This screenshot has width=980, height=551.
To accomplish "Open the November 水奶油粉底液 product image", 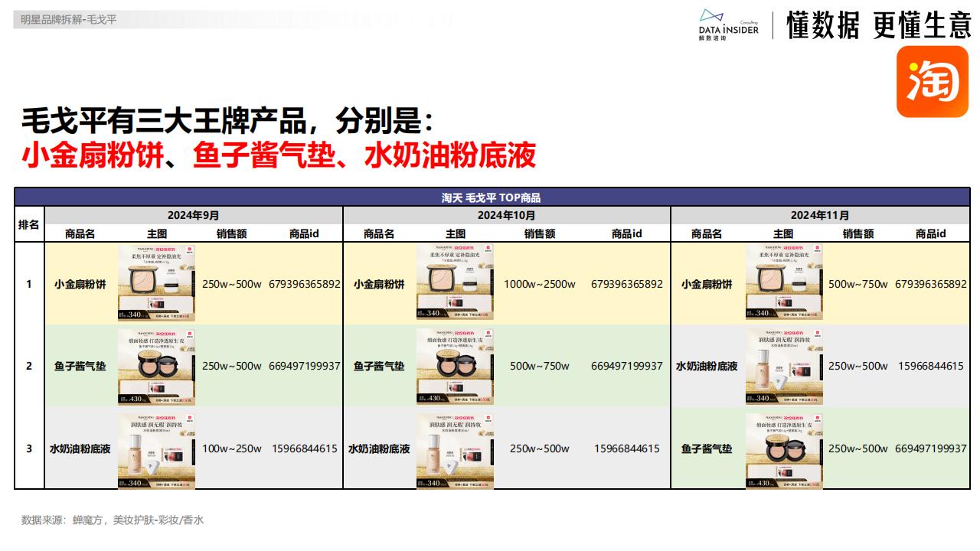I will click(783, 366).
